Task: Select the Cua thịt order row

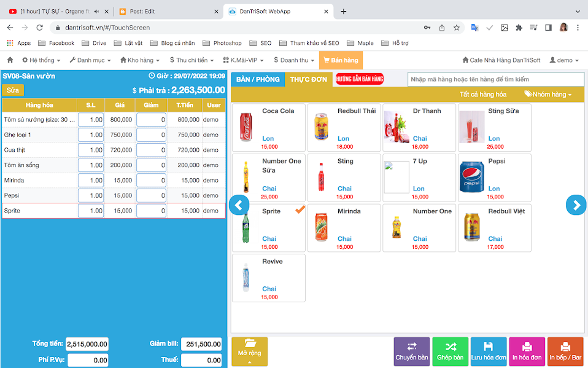Action: pyautogui.click(x=114, y=150)
